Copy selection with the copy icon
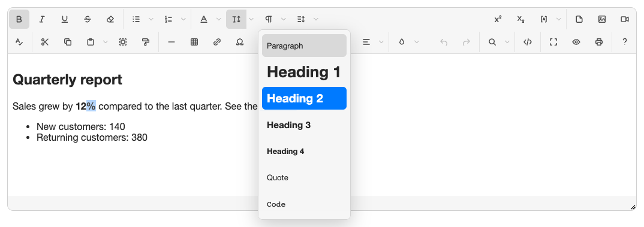The height and width of the screenshot is (227, 644). click(68, 42)
